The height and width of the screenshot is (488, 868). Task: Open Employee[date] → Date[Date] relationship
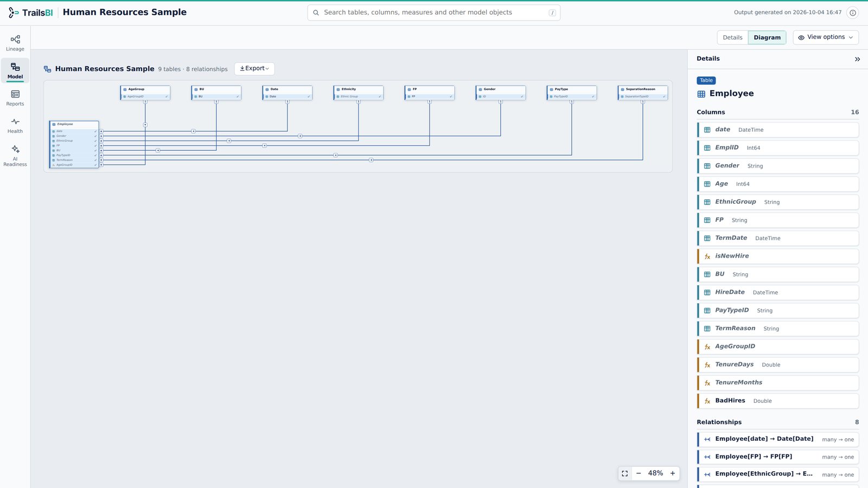click(778, 439)
